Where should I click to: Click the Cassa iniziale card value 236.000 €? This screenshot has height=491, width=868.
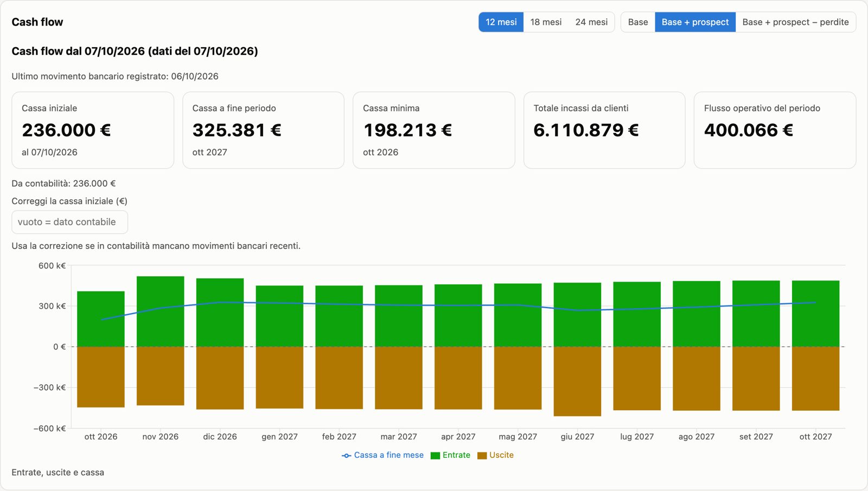point(66,130)
